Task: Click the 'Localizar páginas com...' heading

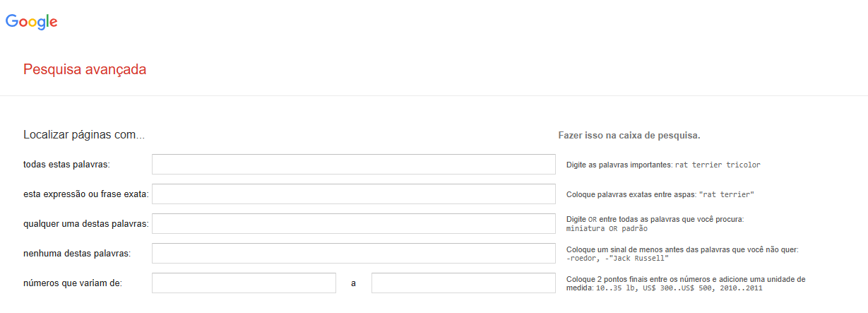Action: coord(83,134)
